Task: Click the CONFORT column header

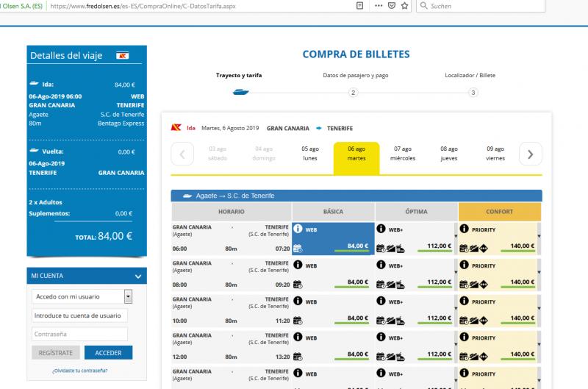Action: [x=500, y=212]
